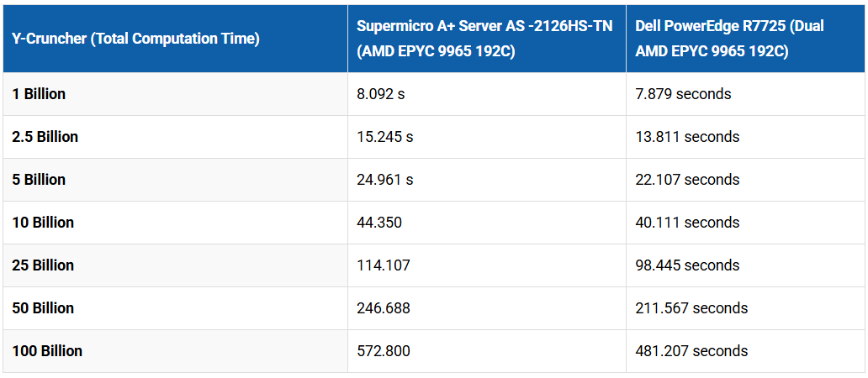This screenshot has width=868, height=378.
Task: Select the 50 Billion row label
Action: pos(43,308)
